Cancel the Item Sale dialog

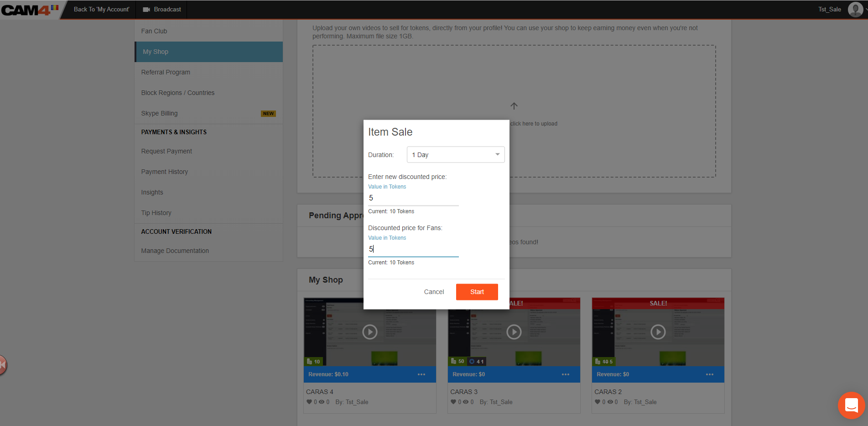[x=434, y=292]
